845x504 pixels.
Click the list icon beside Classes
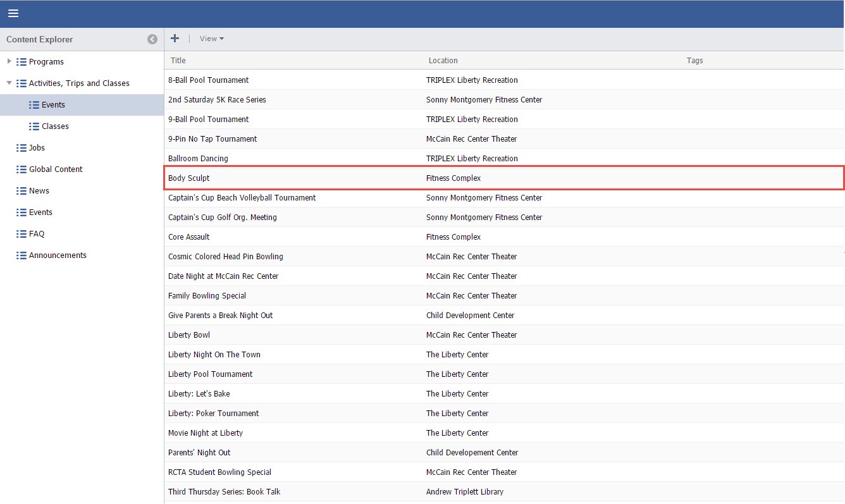pyautogui.click(x=34, y=126)
